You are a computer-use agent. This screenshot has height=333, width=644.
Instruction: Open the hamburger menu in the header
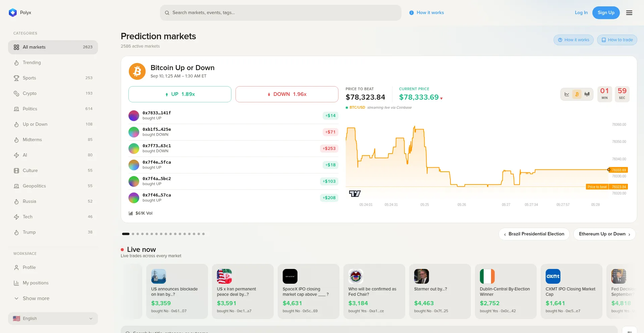629,13
